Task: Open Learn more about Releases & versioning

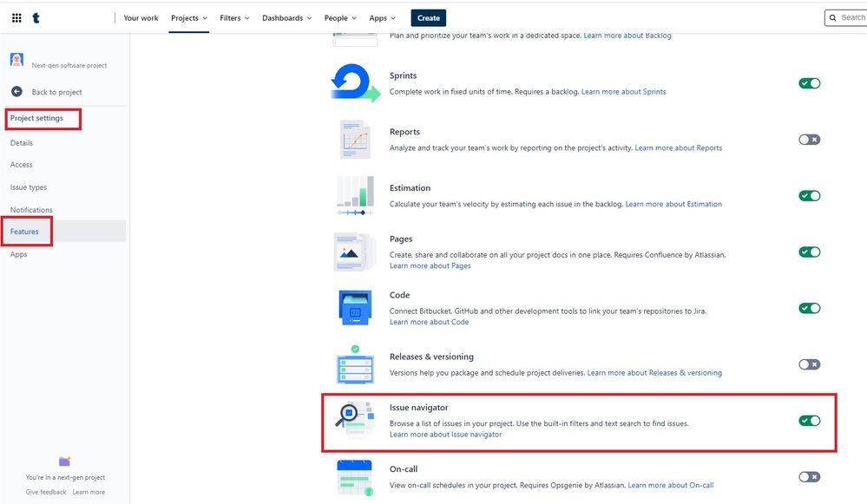Action: pos(654,373)
